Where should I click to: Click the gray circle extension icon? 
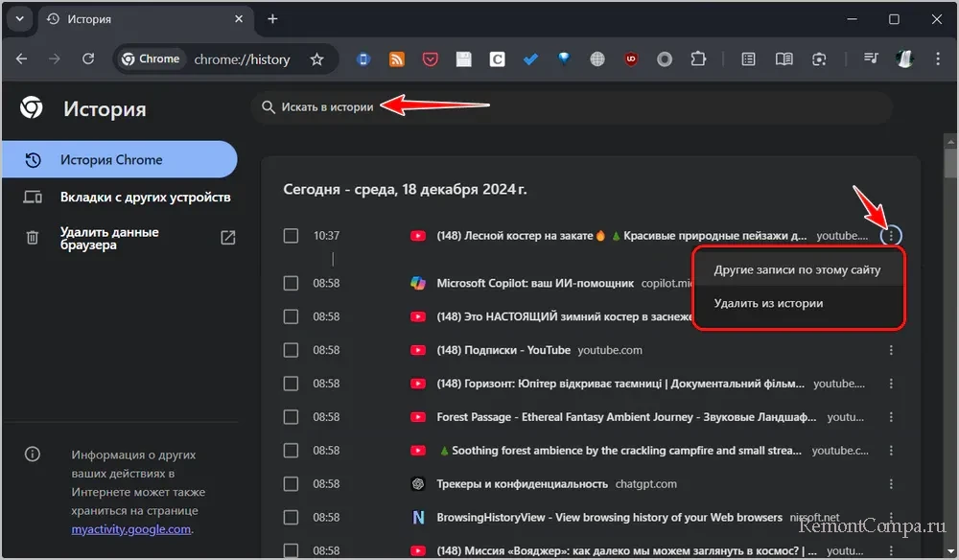(665, 59)
